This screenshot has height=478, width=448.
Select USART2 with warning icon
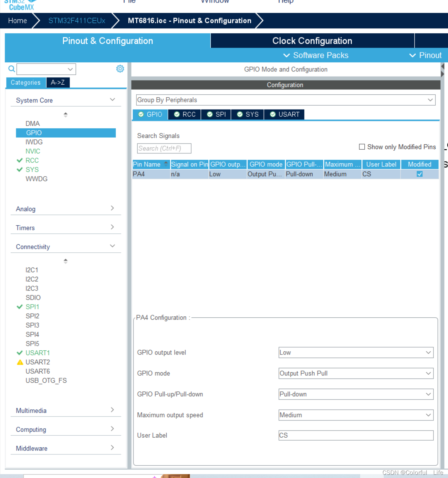(x=38, y=362)
